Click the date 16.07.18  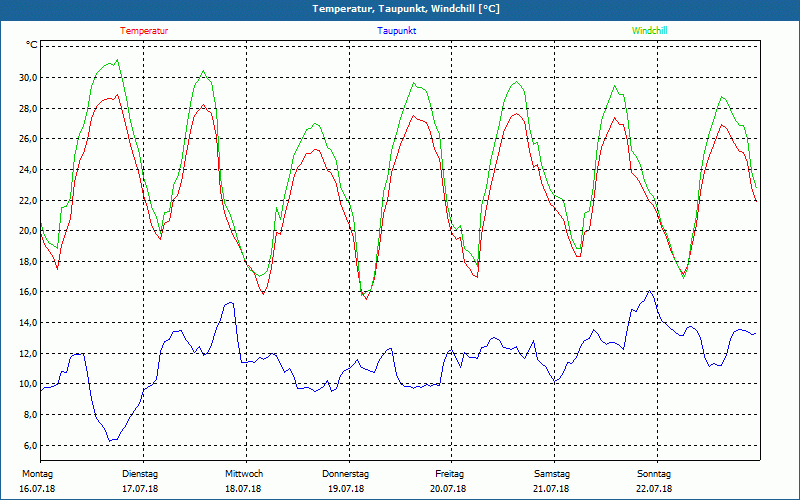[37, 489]
